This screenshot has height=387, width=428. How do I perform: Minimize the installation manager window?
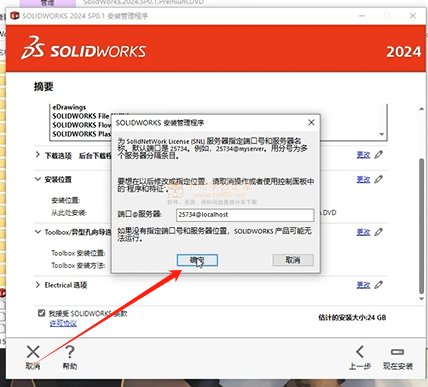[x=362, y=16]
